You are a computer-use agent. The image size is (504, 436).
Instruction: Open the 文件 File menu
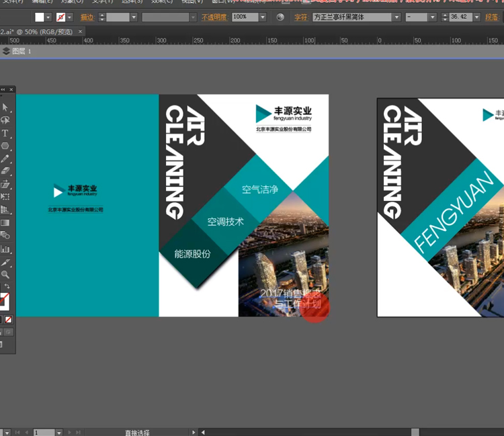coord(13,1)
